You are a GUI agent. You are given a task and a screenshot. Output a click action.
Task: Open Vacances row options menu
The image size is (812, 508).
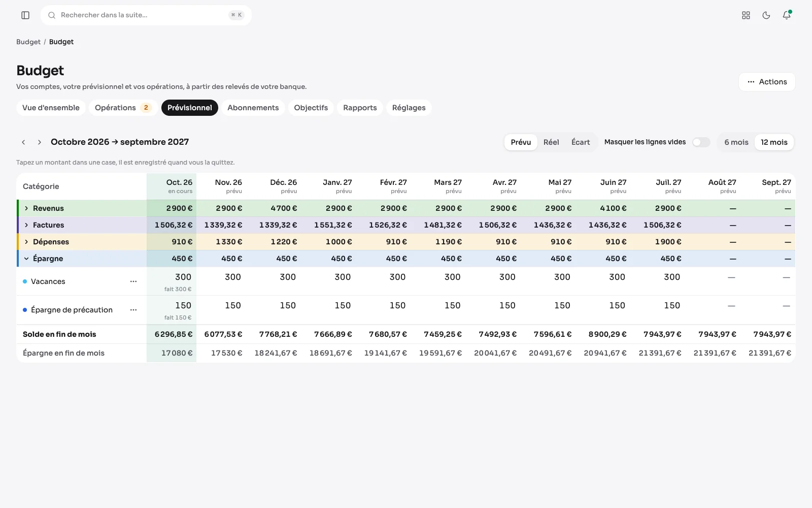coord(133,281)
